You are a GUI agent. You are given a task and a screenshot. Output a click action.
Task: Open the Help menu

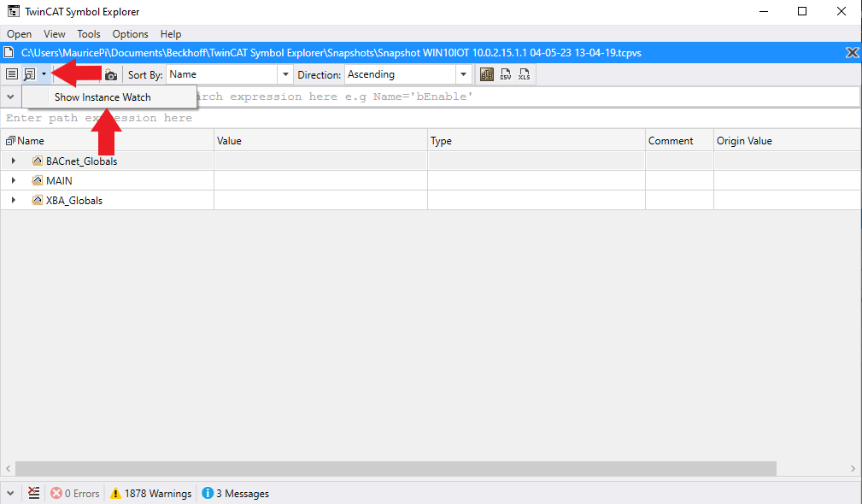[171, 34]
